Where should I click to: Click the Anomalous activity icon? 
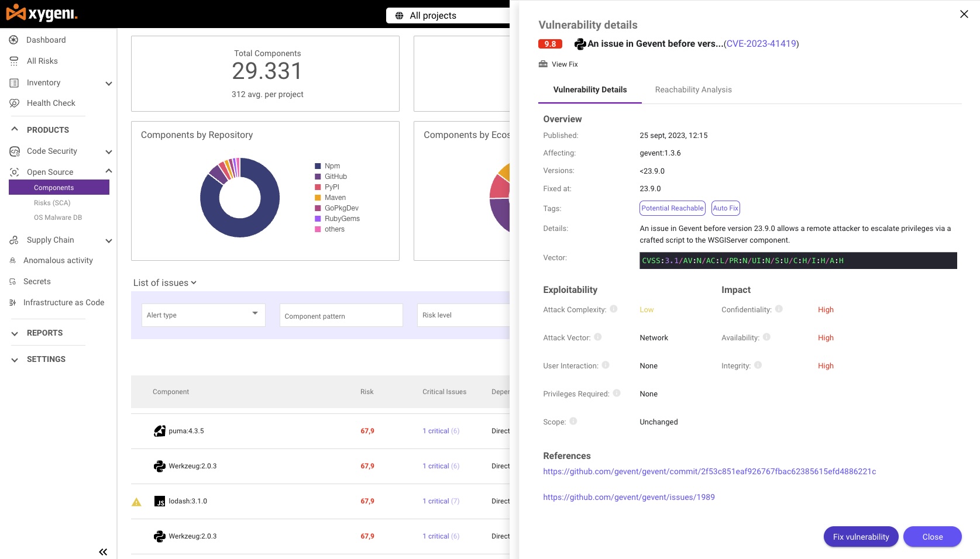tap(13, 261)
